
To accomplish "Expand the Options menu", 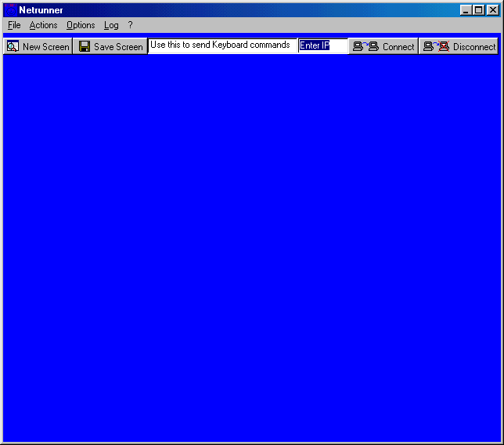I will coord(81,25).
